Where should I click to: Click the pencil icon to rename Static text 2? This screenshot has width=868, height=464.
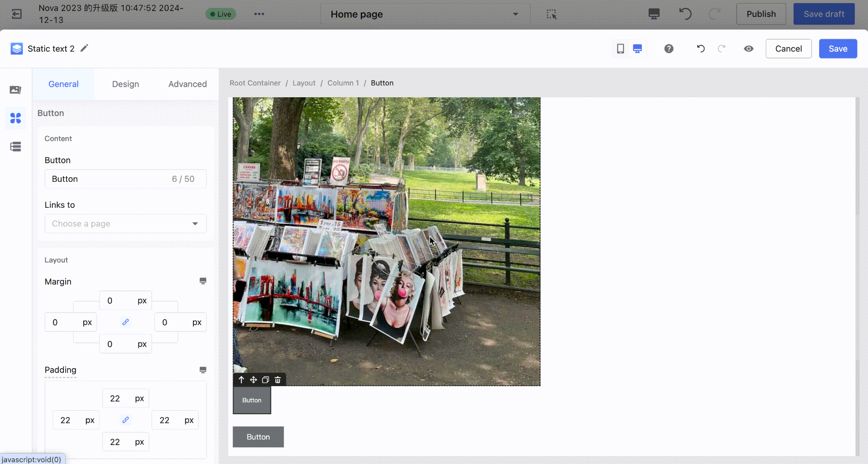pyautogui.click(x=84, y=48)
